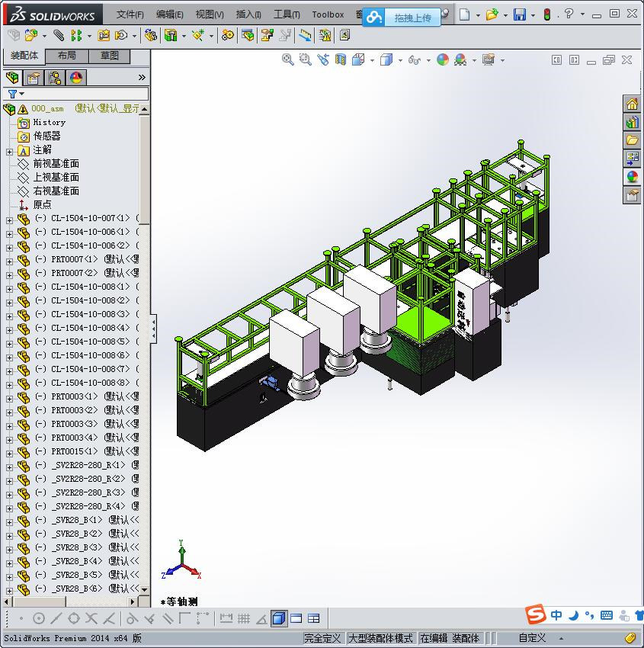Screen dimensions: 644x648
Task: Open the Hide/Show Items dropdown arrow
Action: (x=428, y=60)
